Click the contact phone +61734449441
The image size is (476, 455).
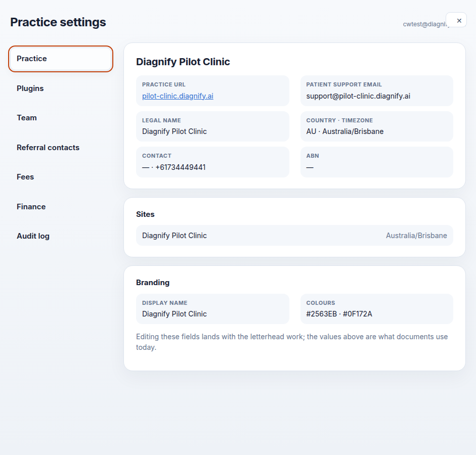pos(180,167)
